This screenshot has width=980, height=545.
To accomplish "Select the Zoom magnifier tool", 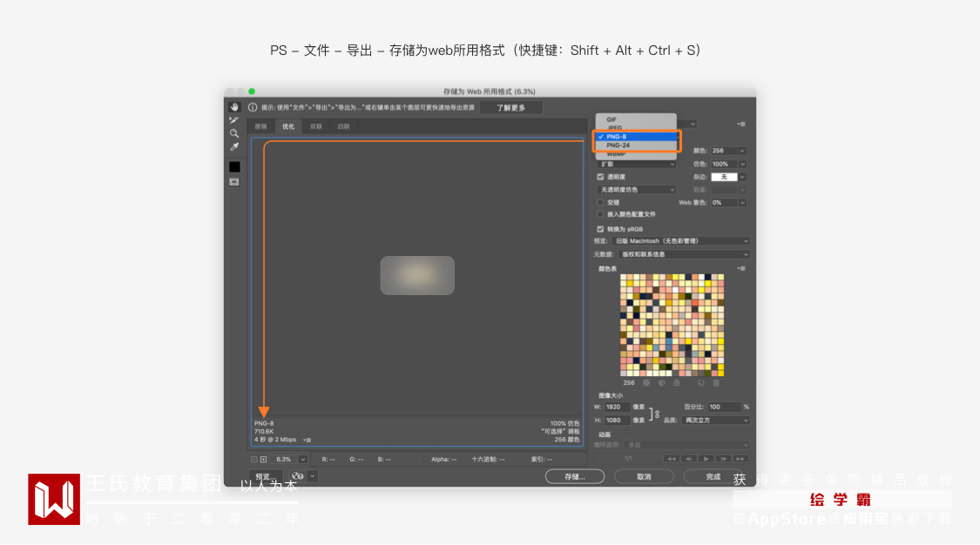I will pos(234,133).
